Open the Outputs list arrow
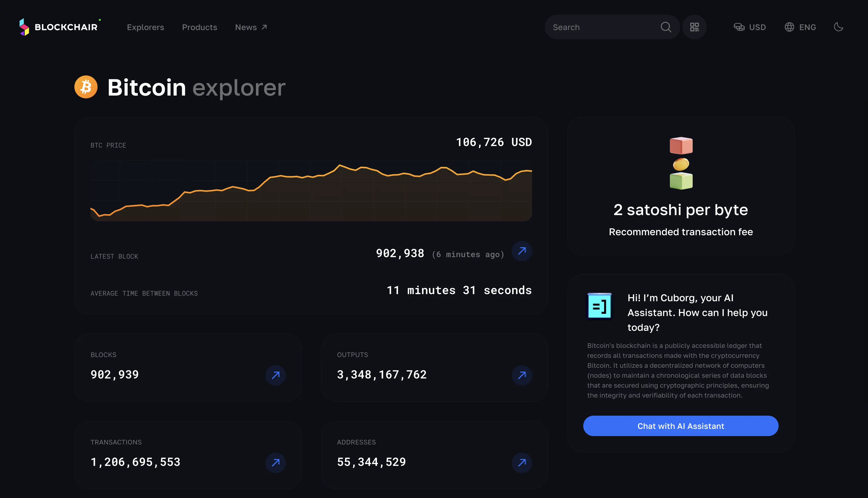Screen dimensions: 868x498 (522, 375)
